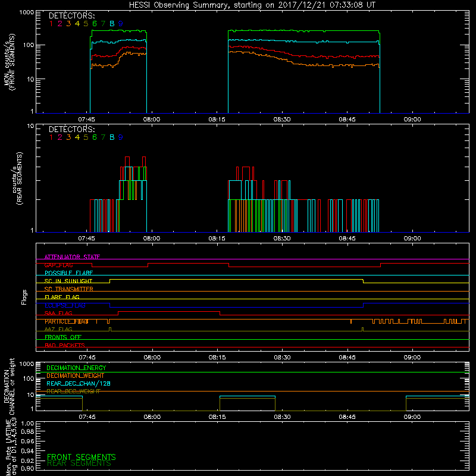The width and height of the screenshot is (476, 476).
Task: Click 08:45 tick under rear segments plot
Action: 347,239
